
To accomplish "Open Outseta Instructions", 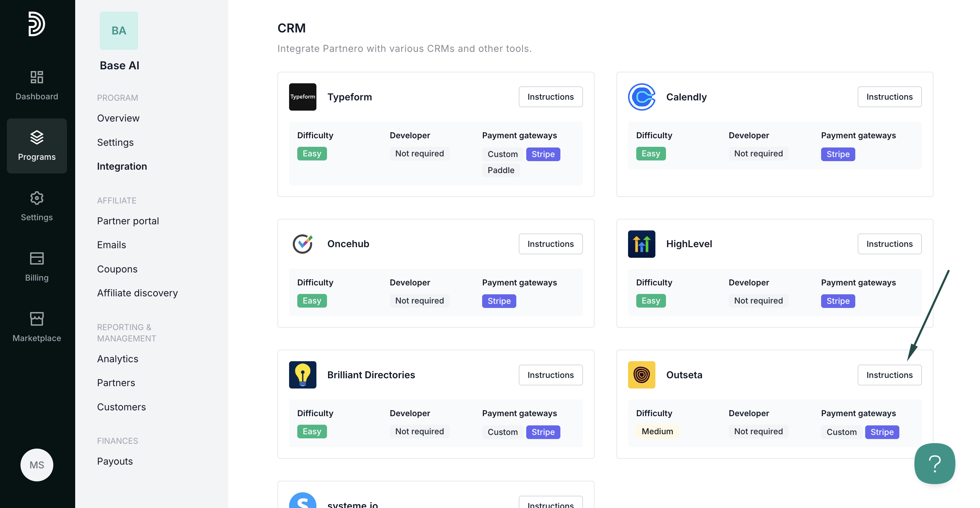I will (889, 375).
